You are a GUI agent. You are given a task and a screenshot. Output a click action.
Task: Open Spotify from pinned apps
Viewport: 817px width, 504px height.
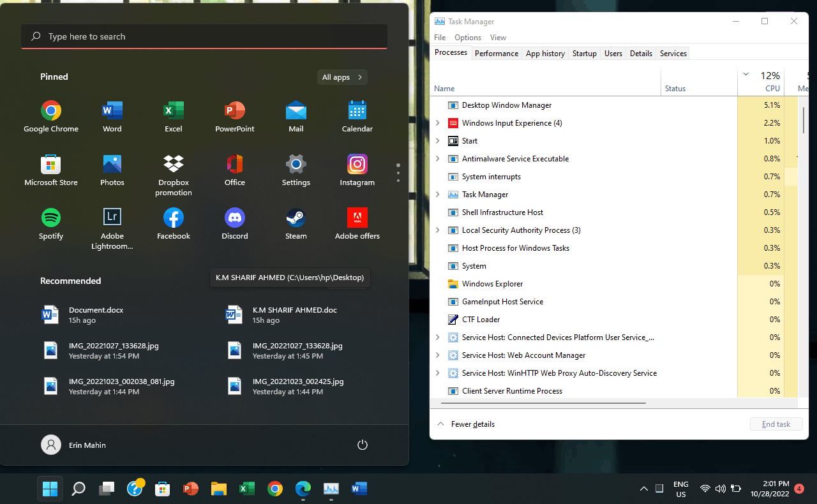click(x=51, y=223)
